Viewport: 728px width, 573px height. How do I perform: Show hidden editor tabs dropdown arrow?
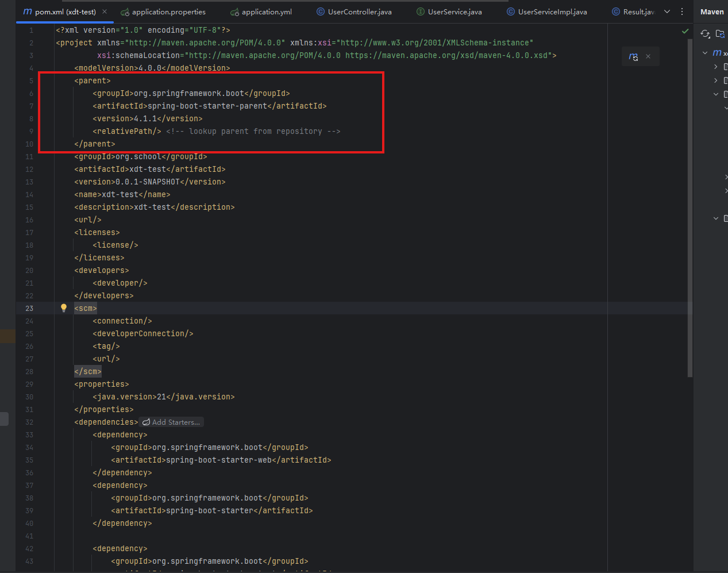[x=667, y=11]
